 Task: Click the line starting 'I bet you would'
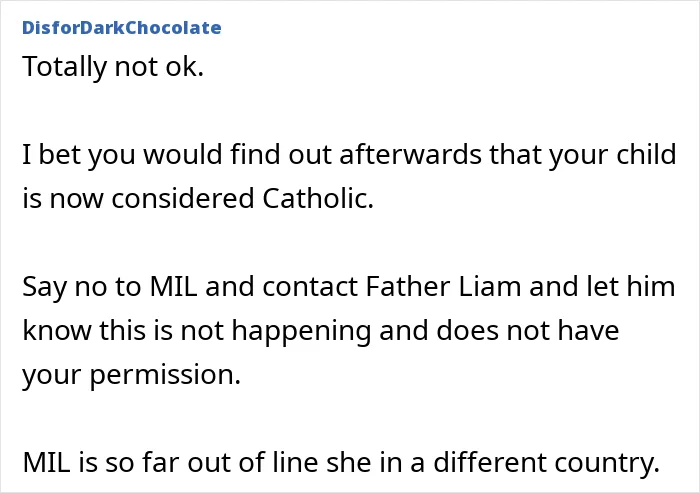350,155
